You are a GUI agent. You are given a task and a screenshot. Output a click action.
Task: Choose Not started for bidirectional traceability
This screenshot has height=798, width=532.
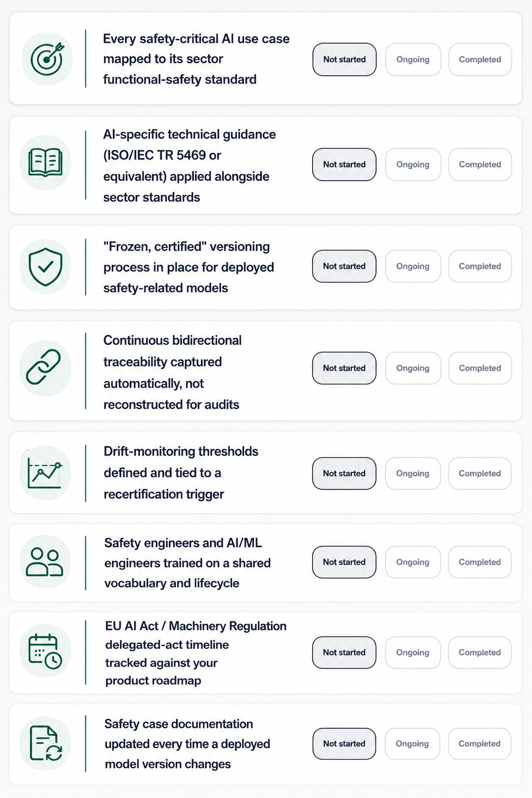point(344,368)
